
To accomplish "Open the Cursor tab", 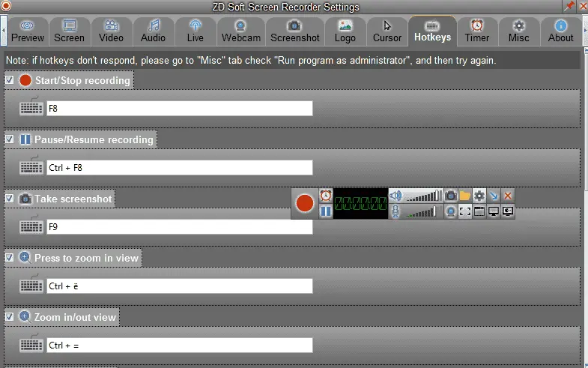I will [387, 31].
